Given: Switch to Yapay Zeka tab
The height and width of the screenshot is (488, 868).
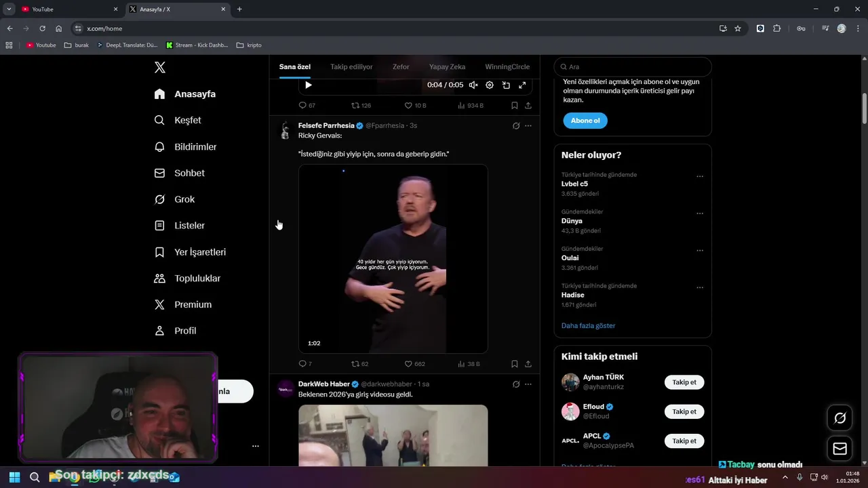Looking at the screenshot, I should 447,66.
